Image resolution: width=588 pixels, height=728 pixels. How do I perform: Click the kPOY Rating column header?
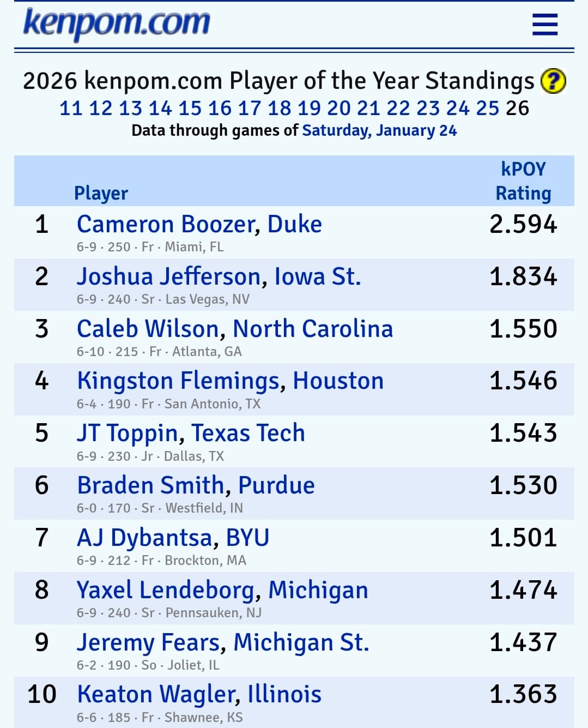523,181
